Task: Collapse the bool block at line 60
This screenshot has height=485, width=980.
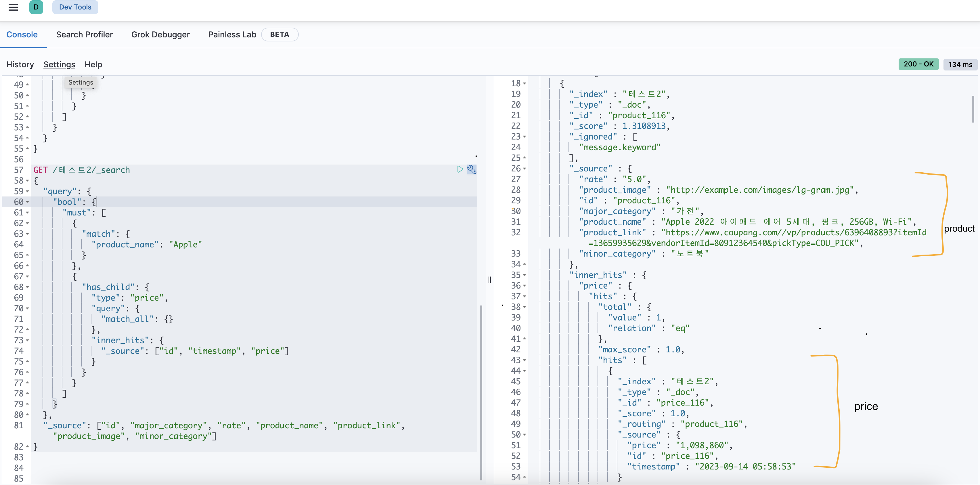Action: tap(27, 202)
